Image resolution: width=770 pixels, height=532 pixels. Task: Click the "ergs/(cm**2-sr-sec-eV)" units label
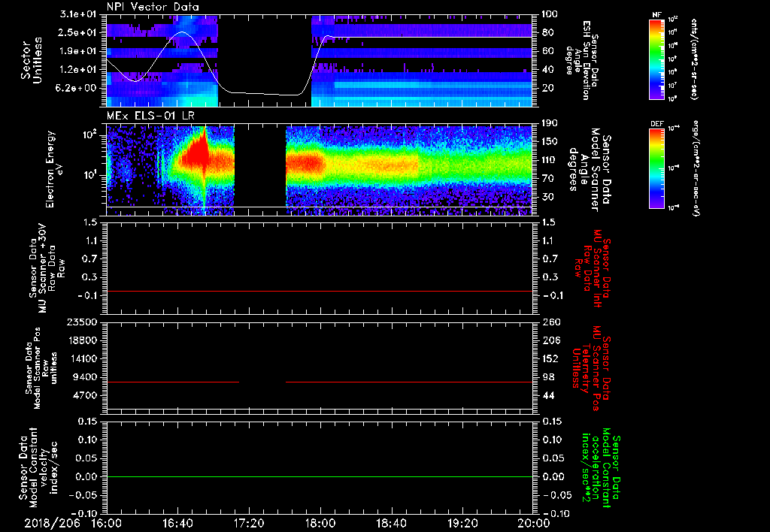point(696,168)
